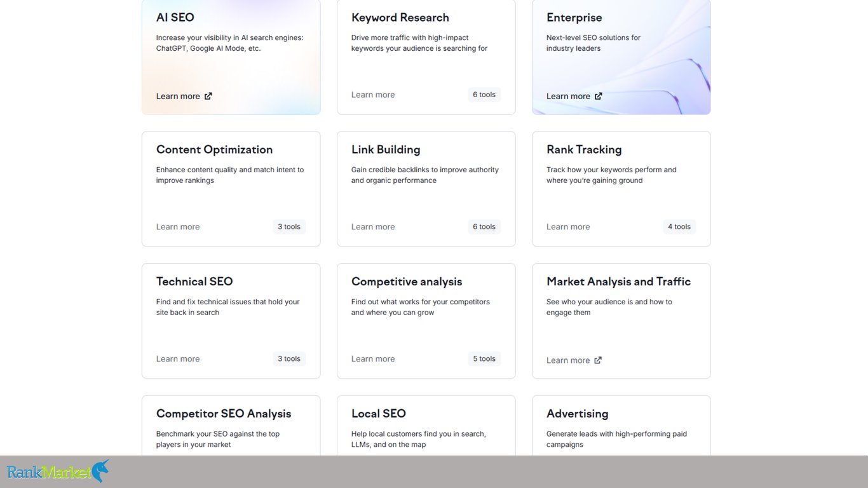Select the Technical SEO heading

pyautogui.click(x=194, y=281)
